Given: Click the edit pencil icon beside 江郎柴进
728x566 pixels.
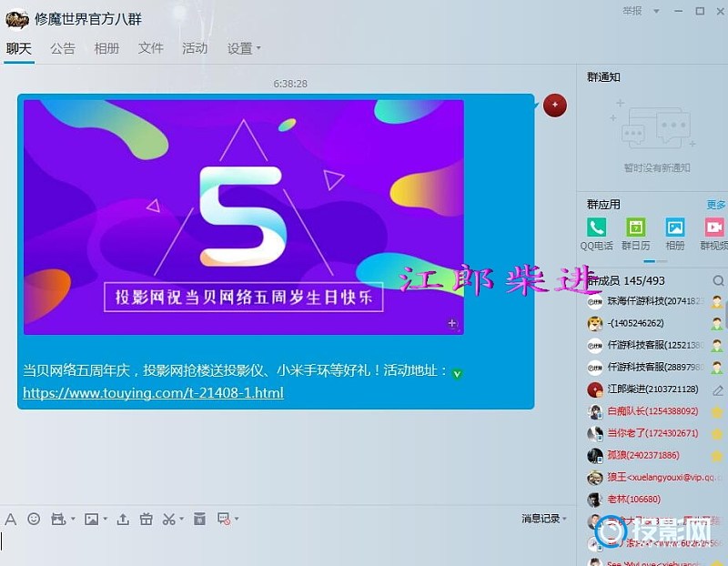Looking at the screenshot, I should click(x=718, y=390).
